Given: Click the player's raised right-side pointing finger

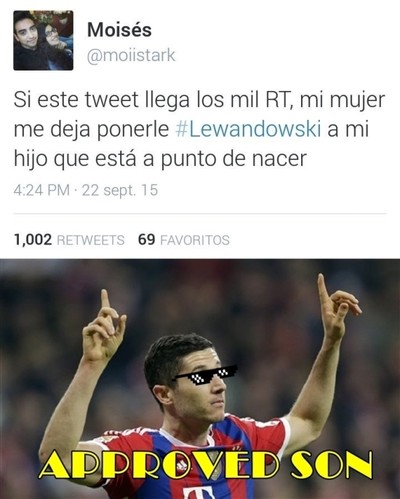Looking at the screenshot, I should [323, 288].
